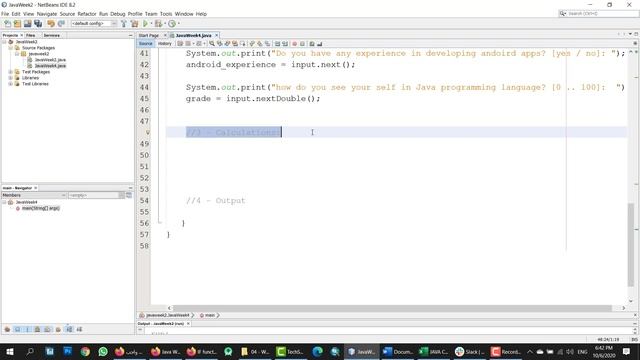Switch to the Files tab

tap(31, 36)
